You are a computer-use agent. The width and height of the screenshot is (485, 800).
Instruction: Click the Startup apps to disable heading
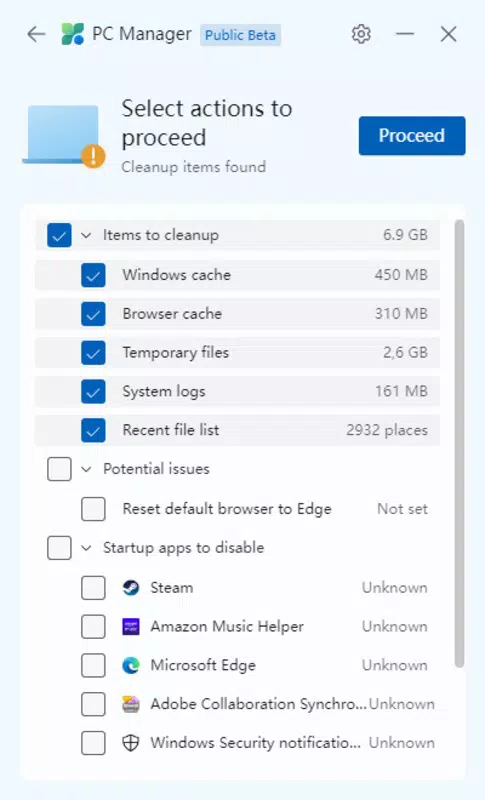184,547
